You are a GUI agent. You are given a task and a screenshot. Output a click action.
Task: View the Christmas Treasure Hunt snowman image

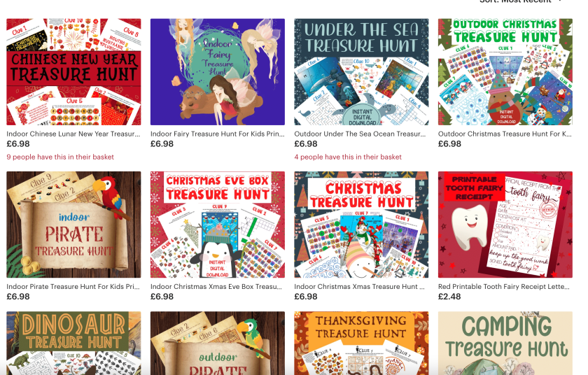coord(361,225)
